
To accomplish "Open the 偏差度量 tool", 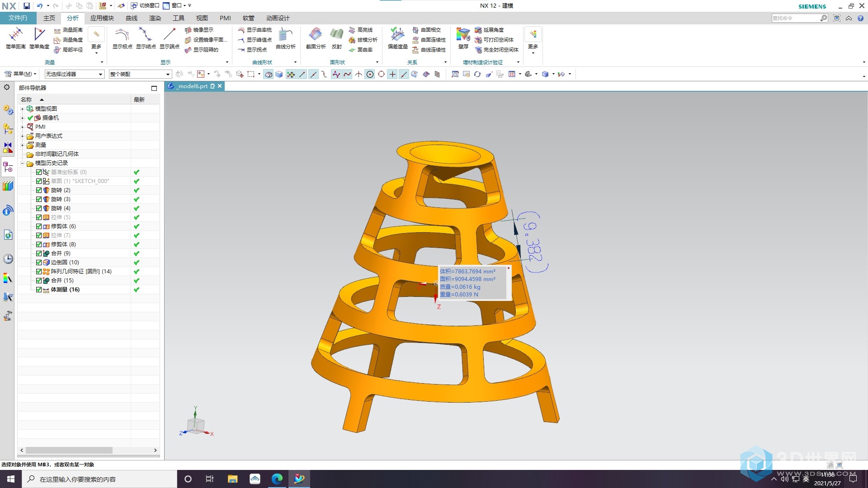I will pos(398,38).
